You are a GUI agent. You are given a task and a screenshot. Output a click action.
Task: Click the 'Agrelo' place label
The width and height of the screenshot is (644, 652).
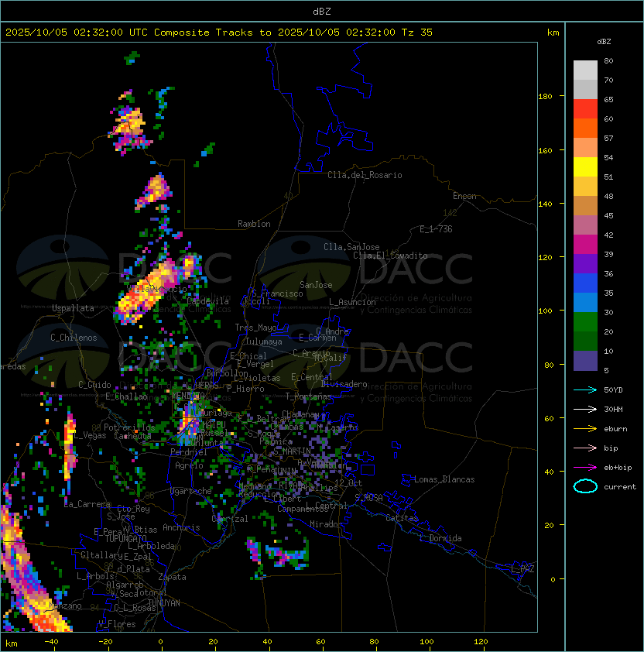pyautogui.click(x=189, y=465)
